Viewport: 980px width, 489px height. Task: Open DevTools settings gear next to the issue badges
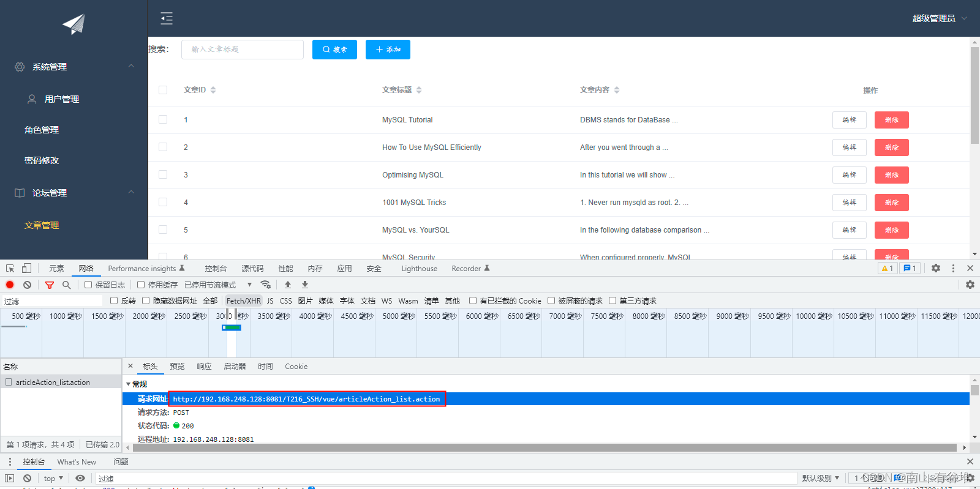[936, 268]
